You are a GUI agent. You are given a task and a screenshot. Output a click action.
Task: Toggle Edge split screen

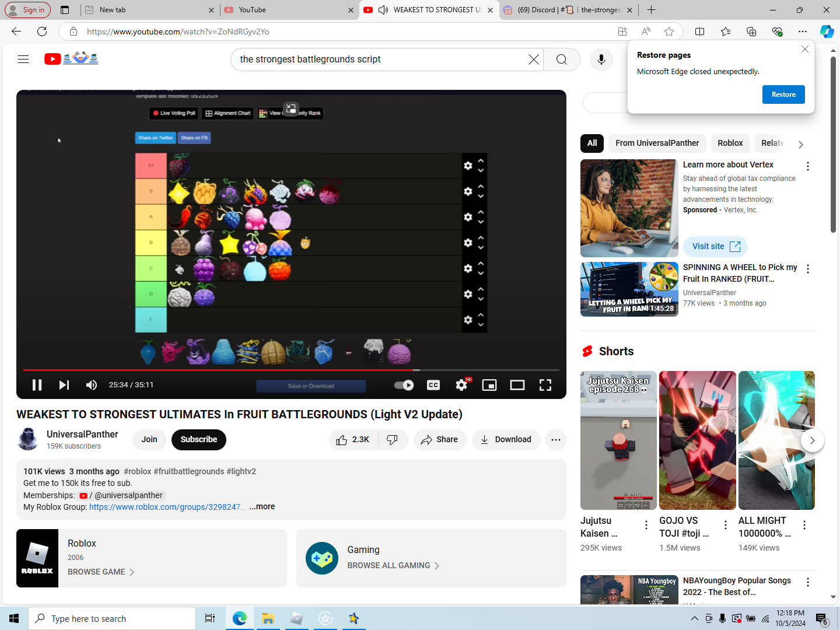[700, 32]
